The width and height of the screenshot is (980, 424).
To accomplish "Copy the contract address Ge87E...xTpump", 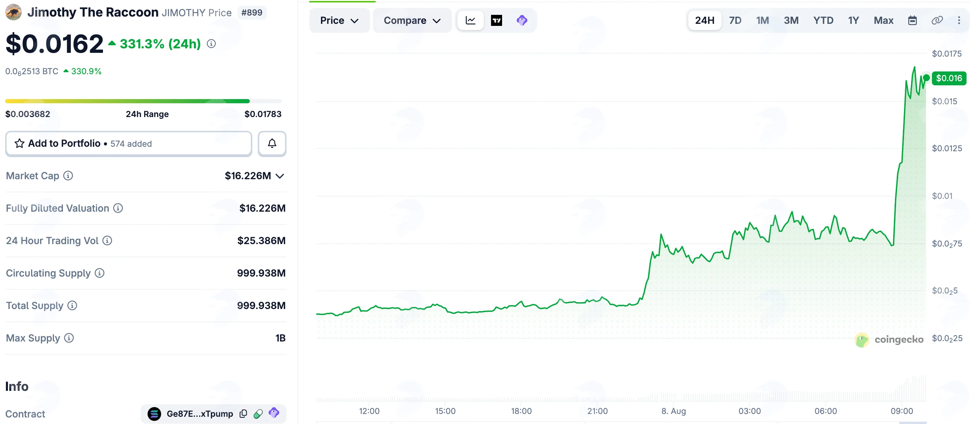I will pos(243,413).
